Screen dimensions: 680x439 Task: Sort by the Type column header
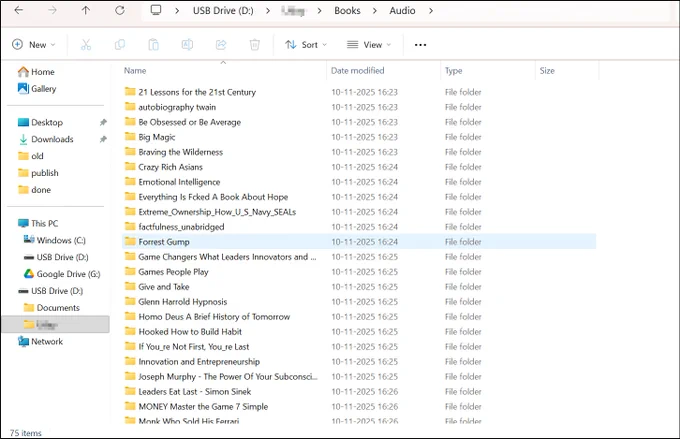coord(454,70)
